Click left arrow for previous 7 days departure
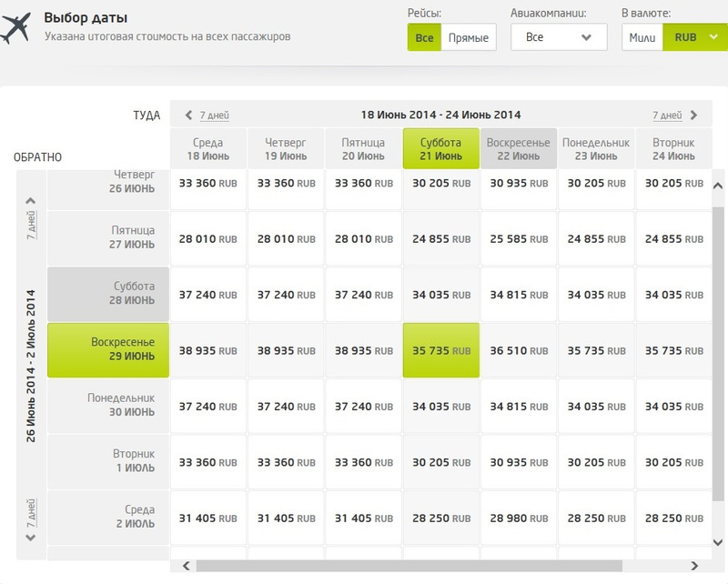Viewport: 728px width, 584px height. tap(188, 116)
